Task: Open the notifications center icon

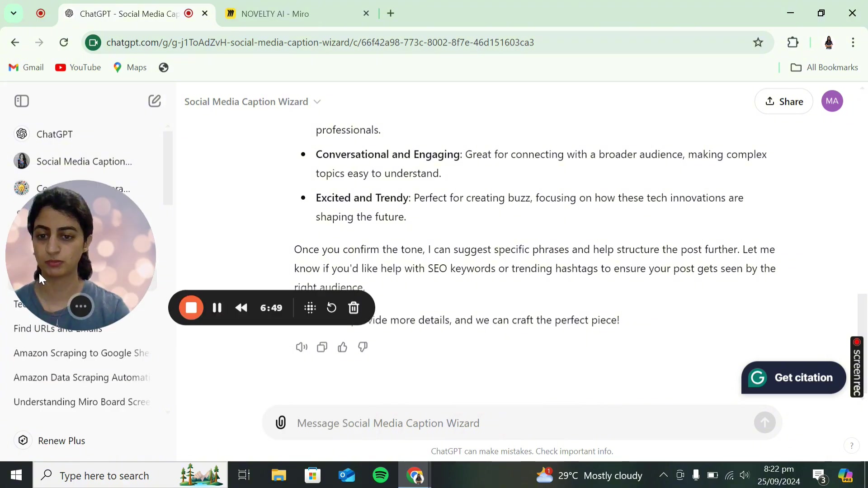Action: click(x=820, y=476)
